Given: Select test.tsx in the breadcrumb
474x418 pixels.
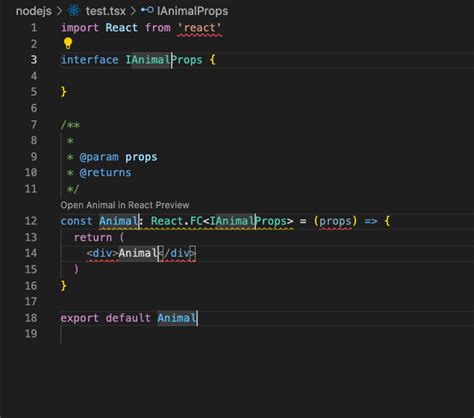Looking at the screenshot, I should tap(106, 11).
